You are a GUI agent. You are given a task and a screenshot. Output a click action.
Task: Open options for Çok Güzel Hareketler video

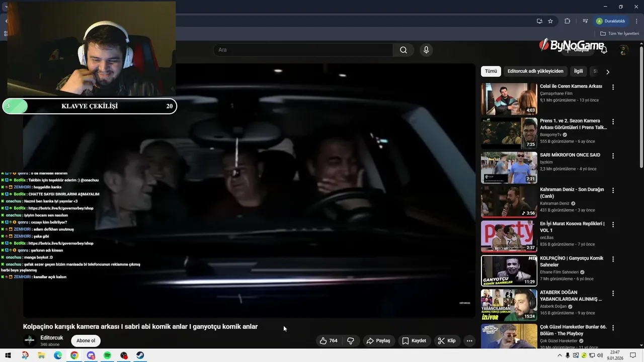[613, 328]
